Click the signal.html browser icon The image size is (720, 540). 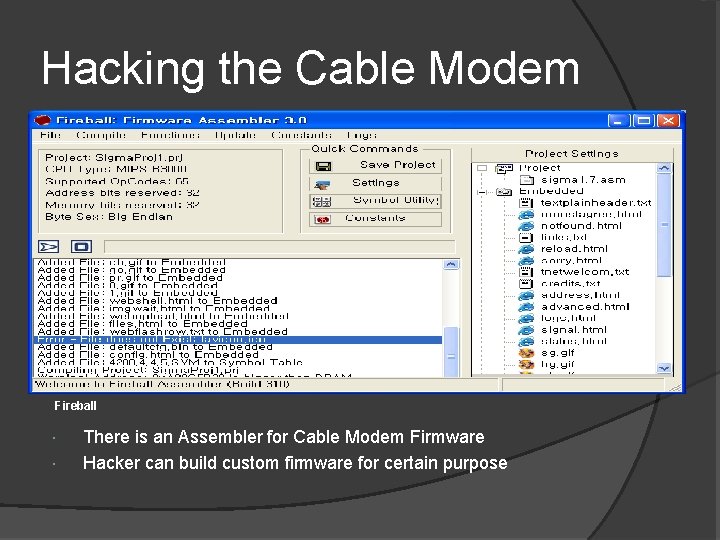pos(526,330)
